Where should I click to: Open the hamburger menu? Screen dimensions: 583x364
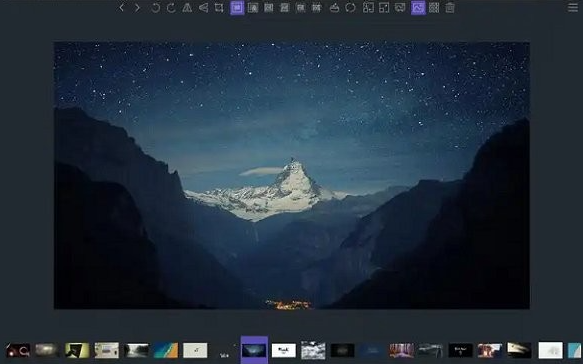[573, 7]
